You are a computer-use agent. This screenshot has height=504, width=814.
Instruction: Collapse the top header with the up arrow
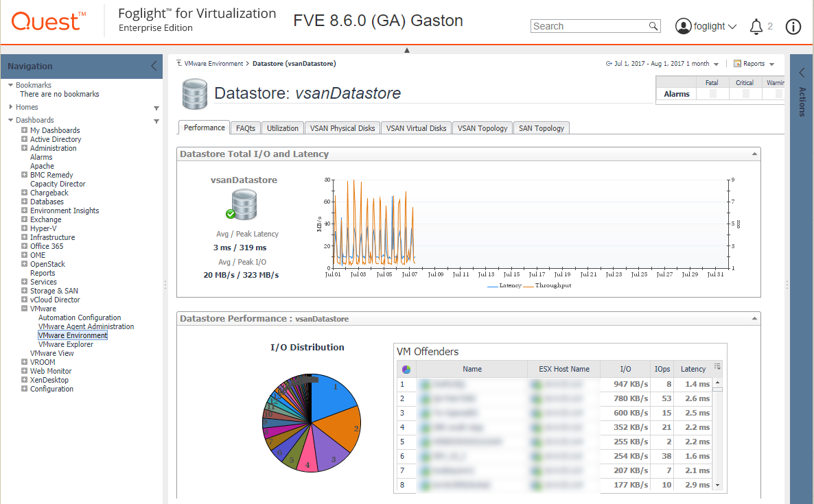pyautogui.click(x=407, y=50)
